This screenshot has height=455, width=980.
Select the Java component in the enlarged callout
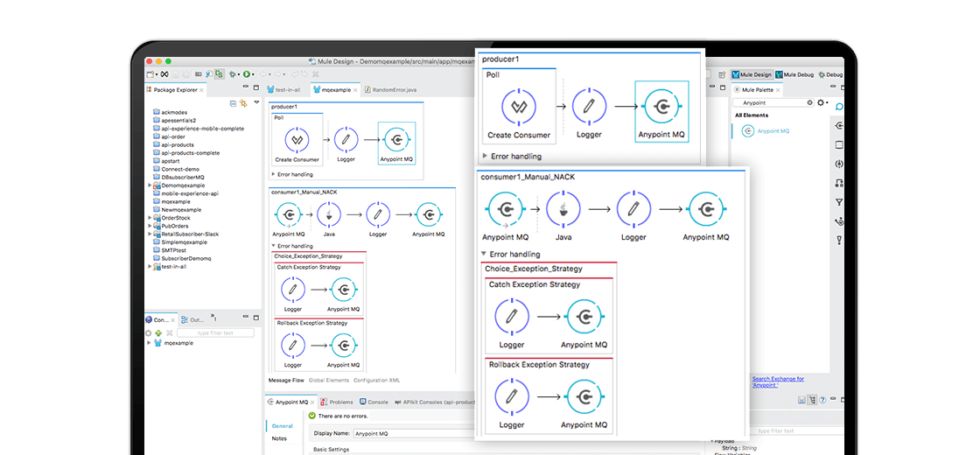(x=563, y=216)
